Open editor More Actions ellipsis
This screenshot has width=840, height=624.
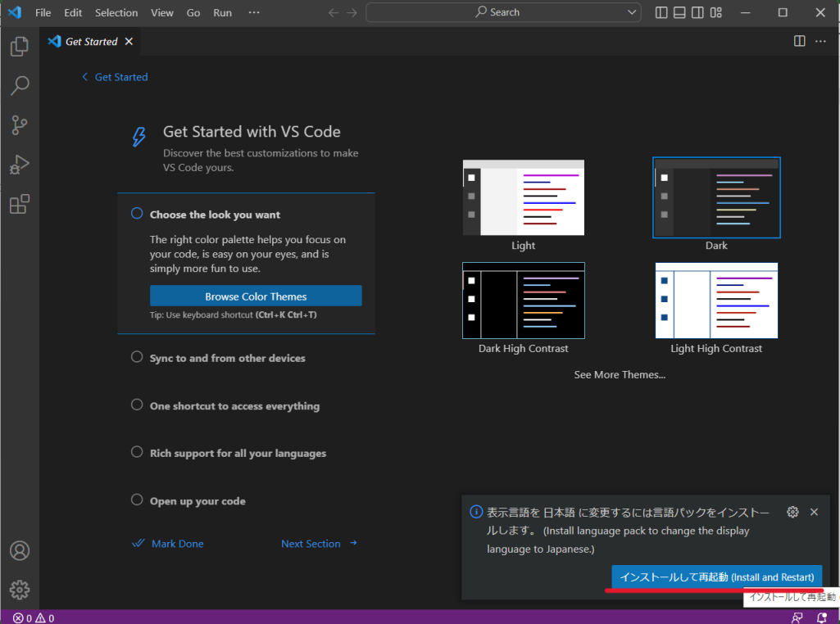[x=820, y=41]
